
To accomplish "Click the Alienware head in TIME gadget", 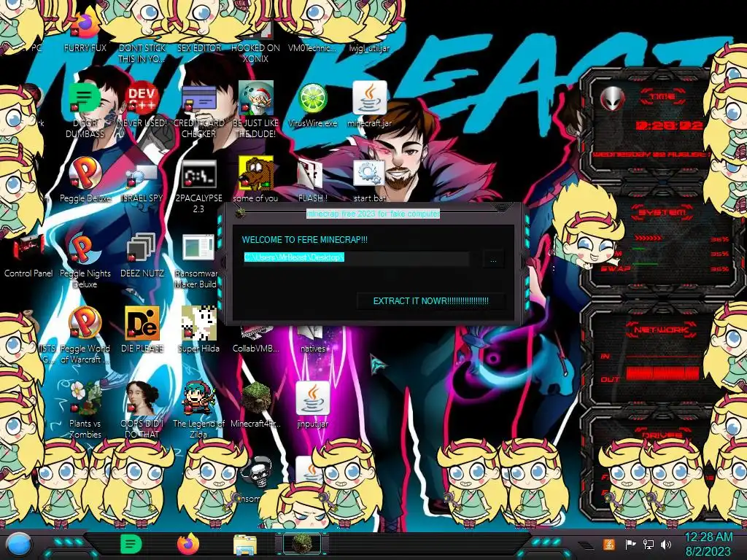I will pyautogui.click(x=612, y=99).
